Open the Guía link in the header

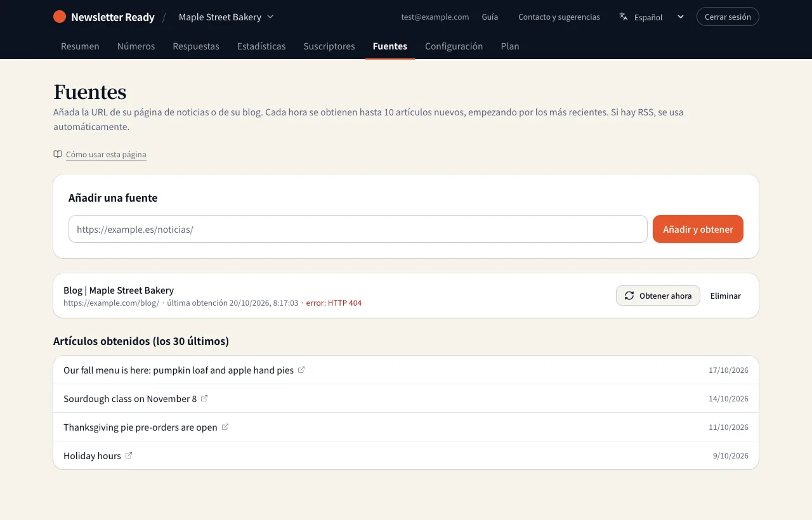pyautogui.click(x=490, y=17)
